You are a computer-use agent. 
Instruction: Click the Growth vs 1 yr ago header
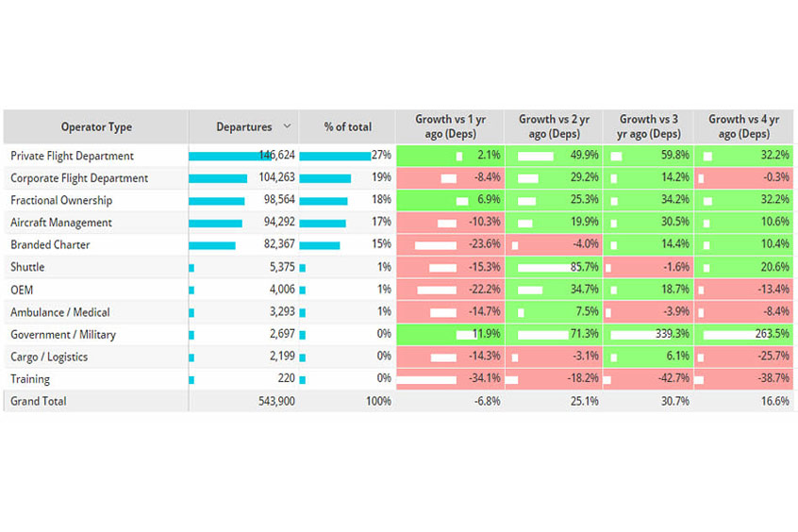click(450, 126)
